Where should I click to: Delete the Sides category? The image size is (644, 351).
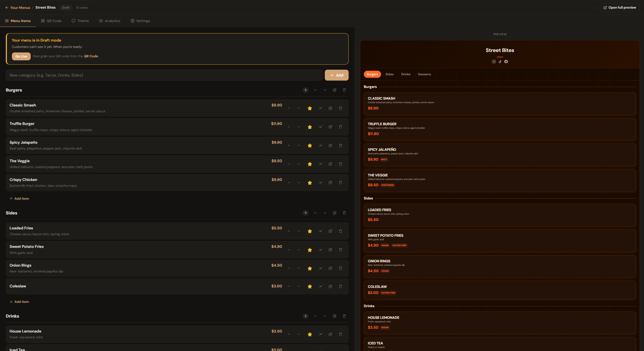[x=344, y=213]
